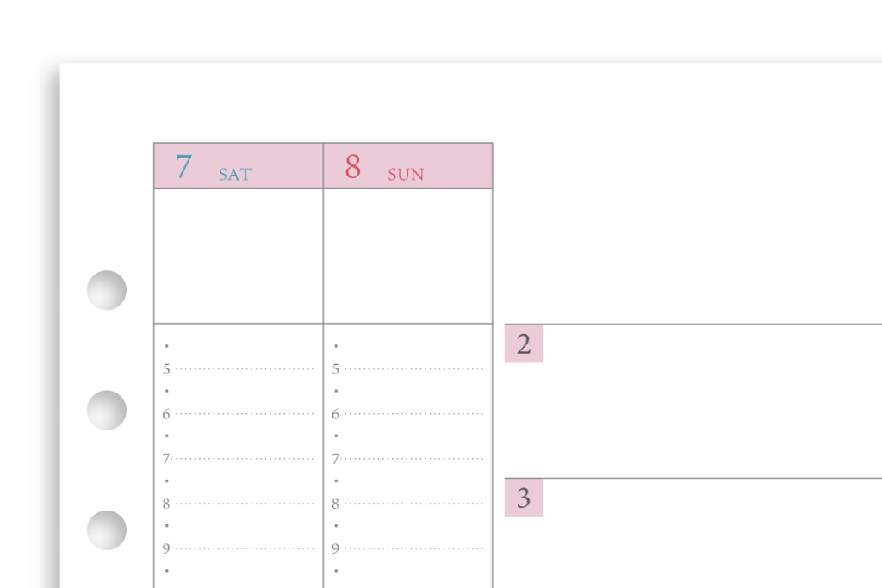Click the middle binder hole
The width and height of the screenshot is (882, 588).
[106, 411]
